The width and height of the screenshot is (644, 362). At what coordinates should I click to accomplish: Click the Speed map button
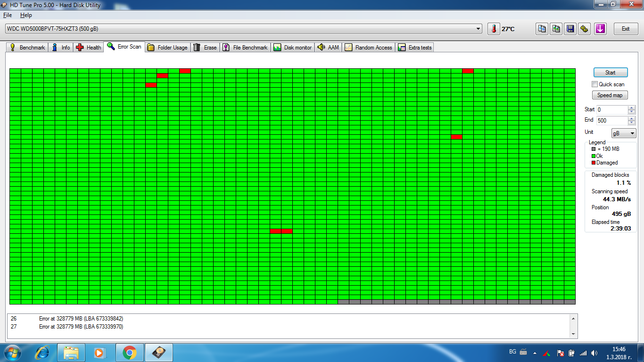[610, 95]
